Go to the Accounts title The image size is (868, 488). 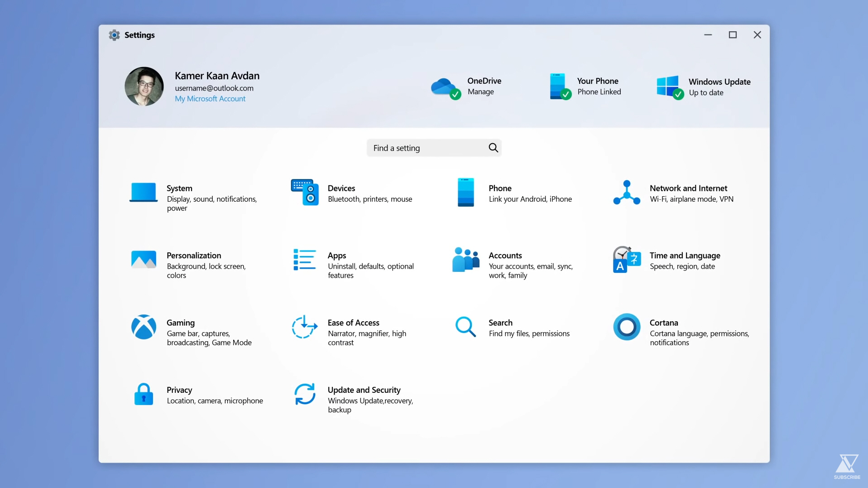coord(505,256)
